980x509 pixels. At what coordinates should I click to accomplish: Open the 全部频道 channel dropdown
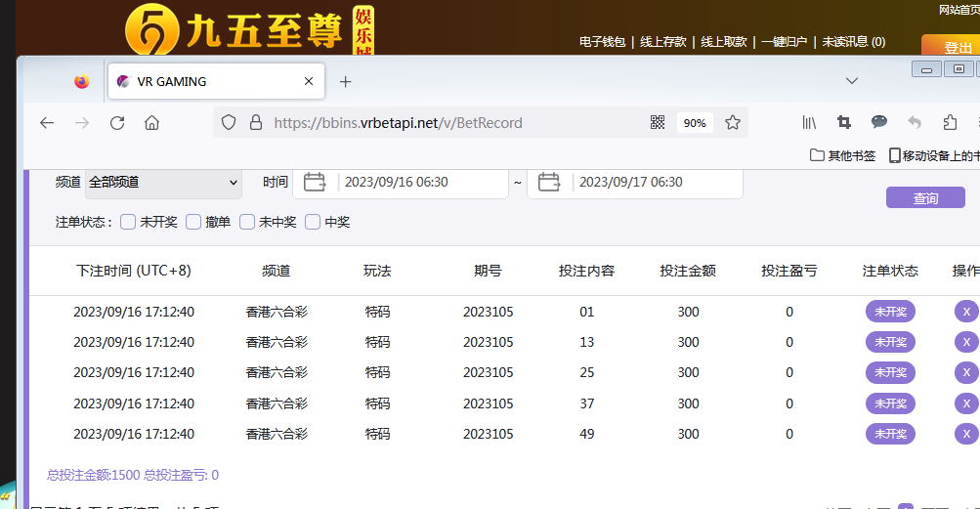[x=163, y=183]
